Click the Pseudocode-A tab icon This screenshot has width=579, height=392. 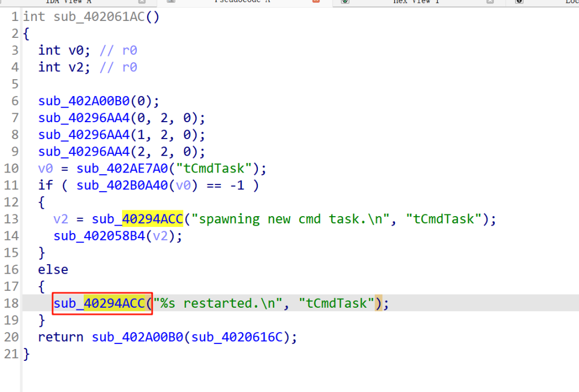[171, 2]
